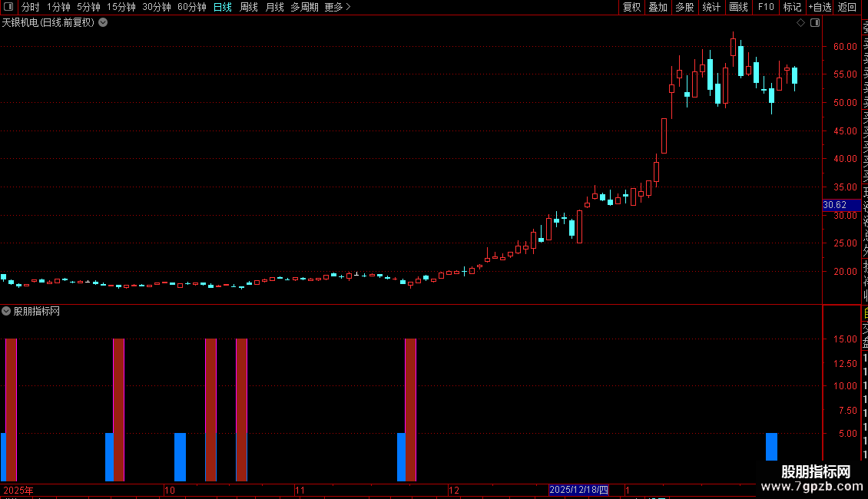The height and width of the screenshot is (499, 868).
Task: Click month 11 label on the time axis
Action: point(300,490)
